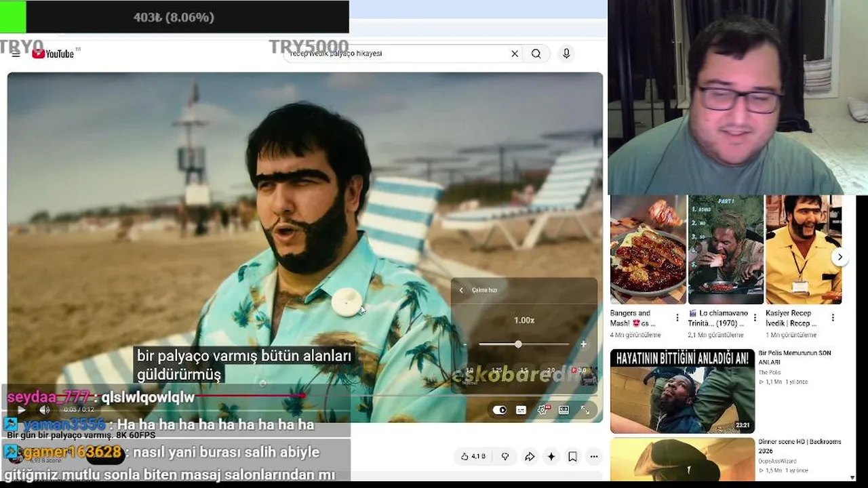Click the 23:21 video duration badge
868x488 pixels.
tap(743, 426)
